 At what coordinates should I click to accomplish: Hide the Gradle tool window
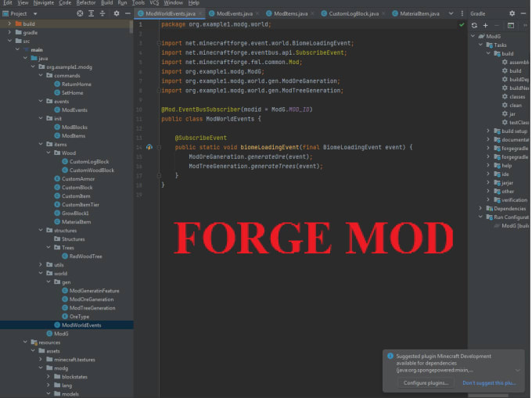523,13
